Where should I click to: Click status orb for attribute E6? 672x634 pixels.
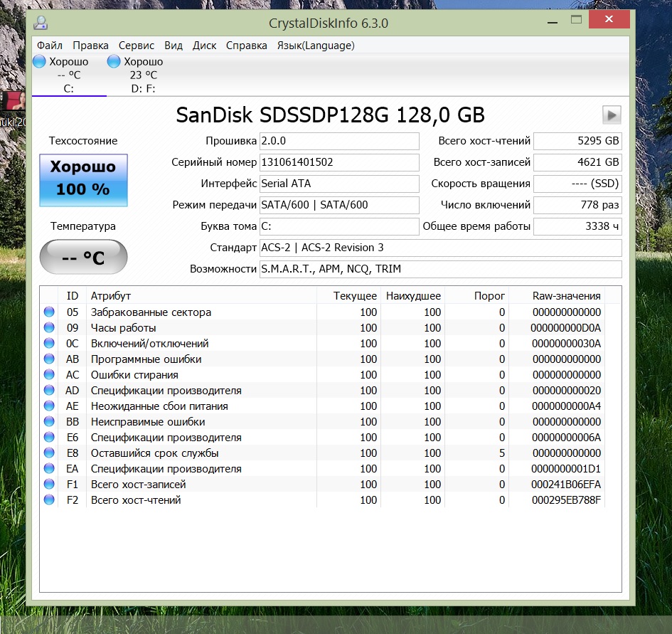click(49, 437)
